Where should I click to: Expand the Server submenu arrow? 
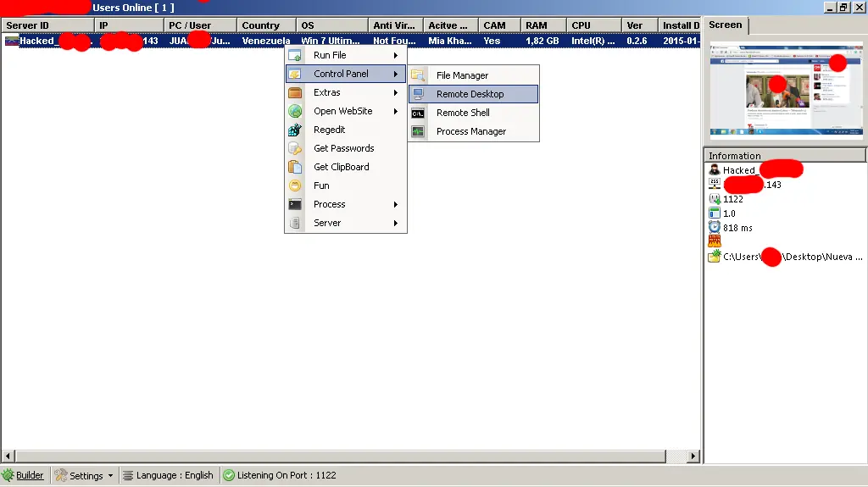[x=396, y=223]
